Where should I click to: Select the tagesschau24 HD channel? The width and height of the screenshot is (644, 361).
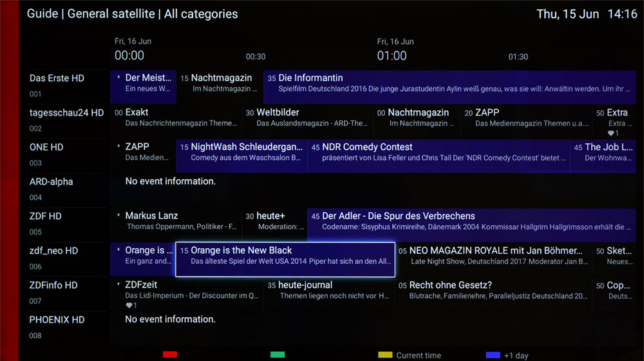coord(68,121)
